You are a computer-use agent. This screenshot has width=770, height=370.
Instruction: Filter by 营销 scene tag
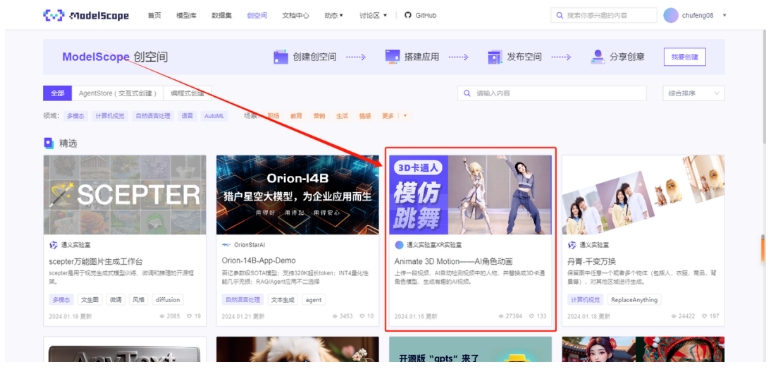[x=319, y=116]
